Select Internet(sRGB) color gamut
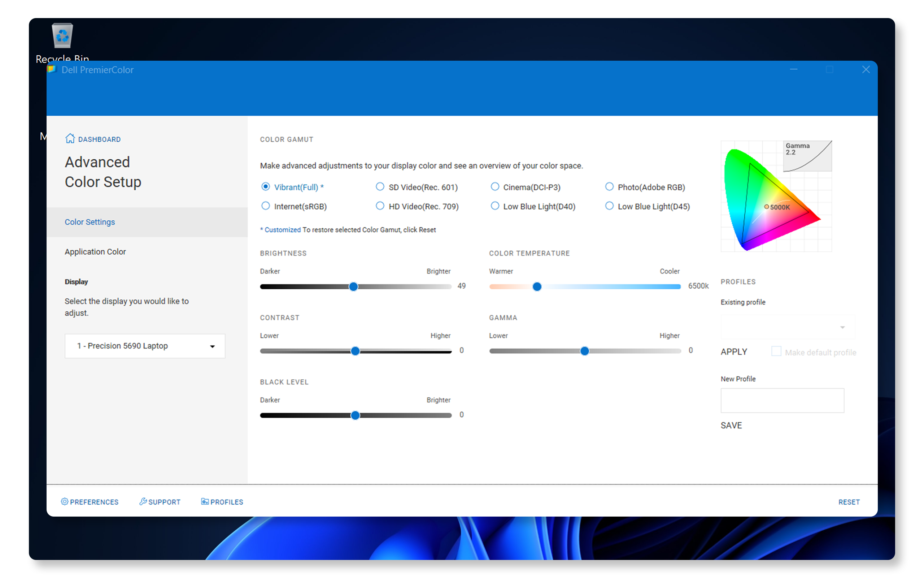The width and height of the screenshot is (924, 578). click(x=266, y=206)
